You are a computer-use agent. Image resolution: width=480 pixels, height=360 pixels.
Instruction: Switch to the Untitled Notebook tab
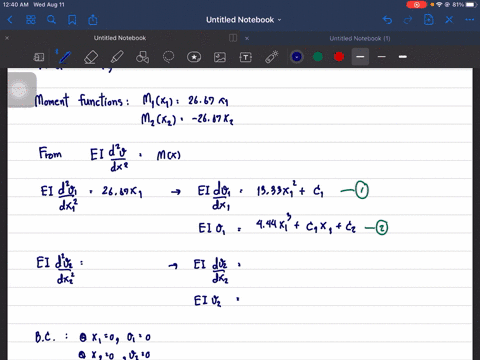(120, 38)
